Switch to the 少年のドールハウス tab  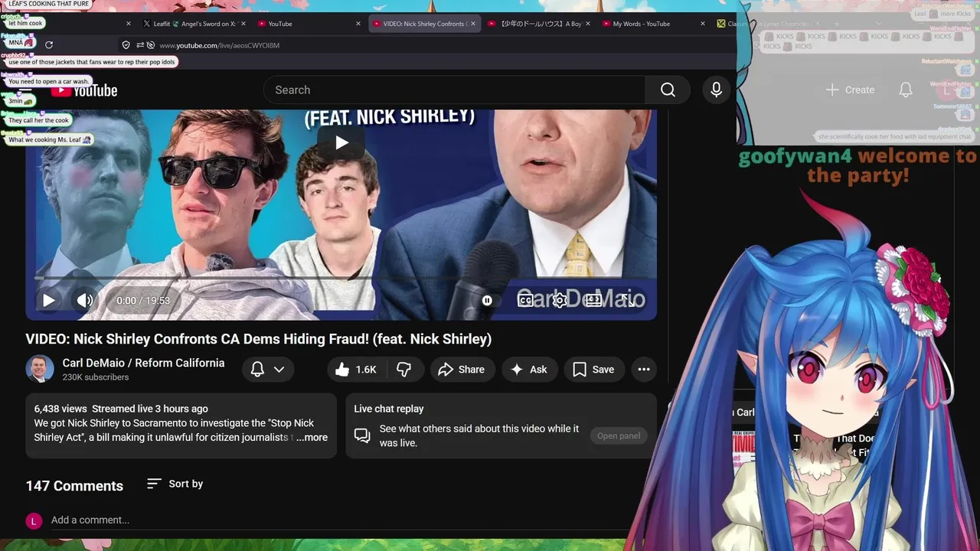(x=539, y=24)
